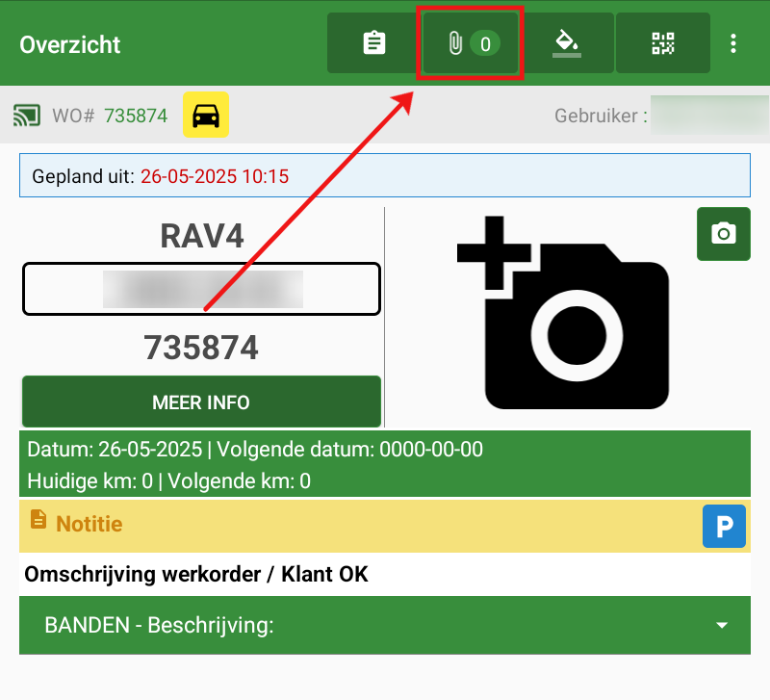Tap the screen cast icon beside WO#
The width and height of the screenshot is (770, 700).
pyautogui.click(x=27, y=116)
